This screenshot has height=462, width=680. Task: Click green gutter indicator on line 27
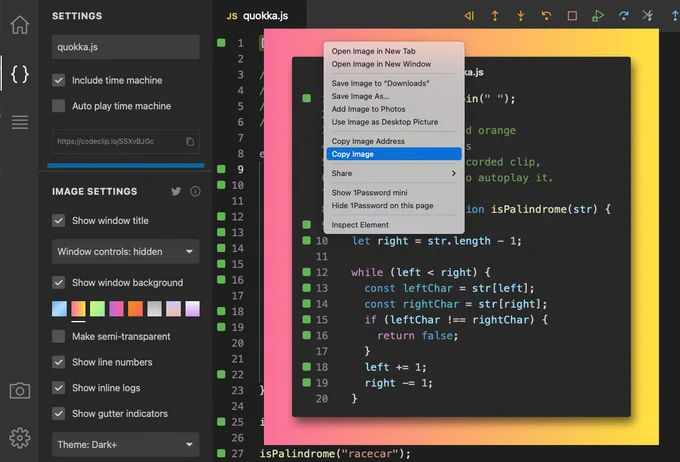pyautogui.click(x=221, y=453)
